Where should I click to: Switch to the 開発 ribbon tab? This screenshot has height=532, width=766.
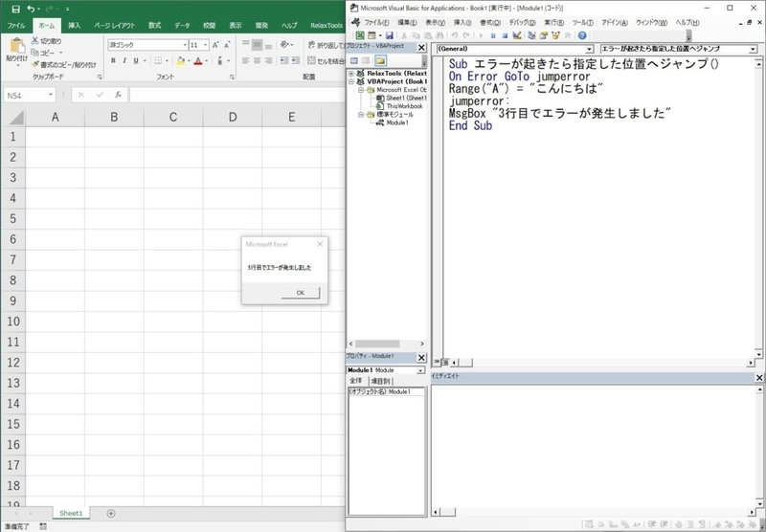pyautogui.click(x=261, y=26)
